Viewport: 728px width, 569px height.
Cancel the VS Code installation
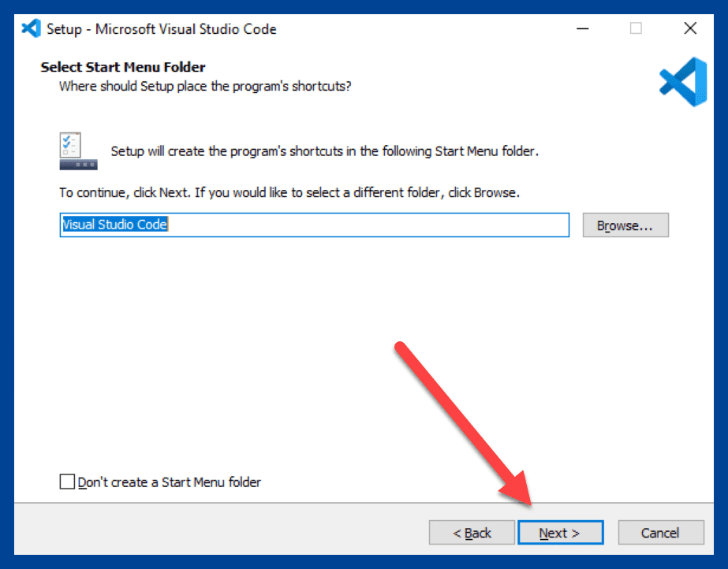click(x=661, y=532)
